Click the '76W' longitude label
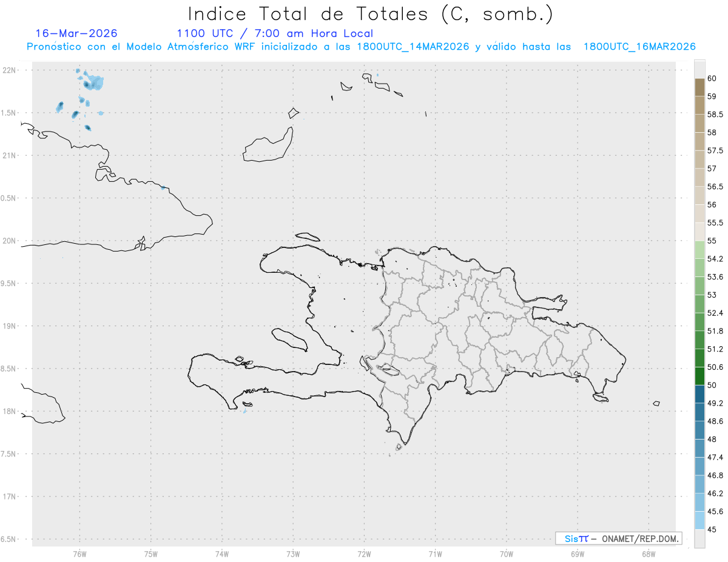This screenshot has width=728, height=562. (x=79, y=554)
